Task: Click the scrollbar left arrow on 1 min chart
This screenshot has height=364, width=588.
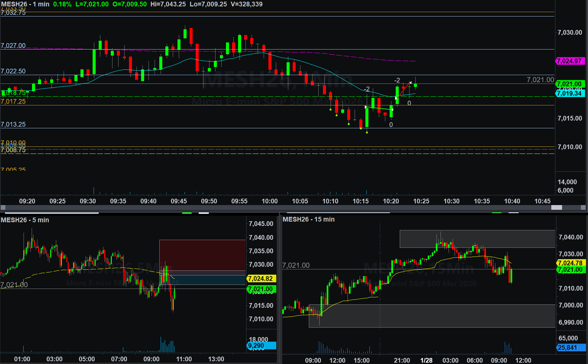Action: (3, 207)
